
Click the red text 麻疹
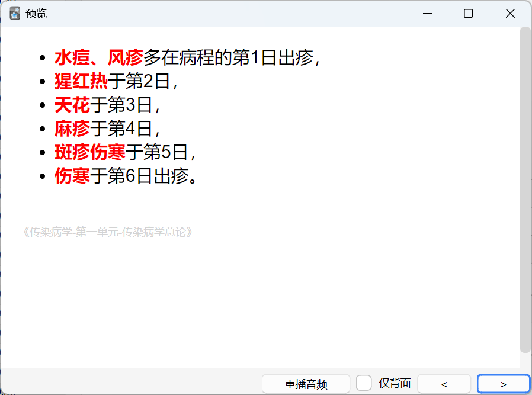click(x=72, y=129)
